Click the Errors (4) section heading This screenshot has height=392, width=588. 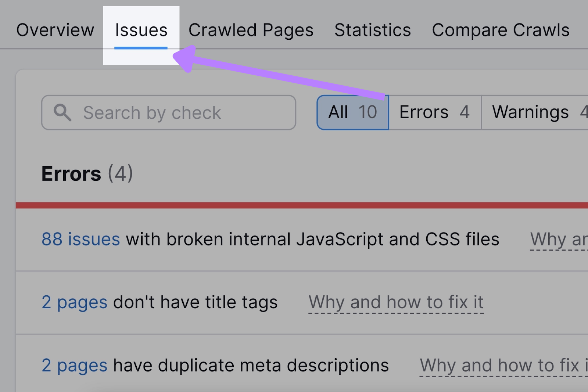pos(87,173)
